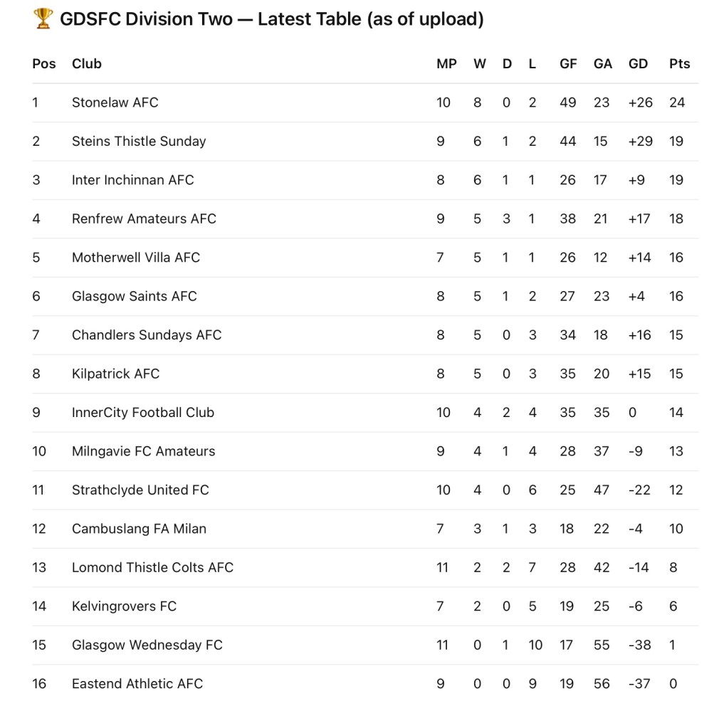The image size is (719, 728).
Task: Click the GF column header
Action: pyautogui.click(x=568, y=64)
